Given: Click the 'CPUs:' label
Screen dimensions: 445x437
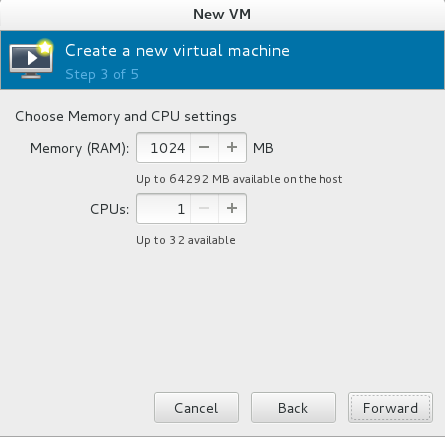Looking at the screenshot, I should click(109, 209).
